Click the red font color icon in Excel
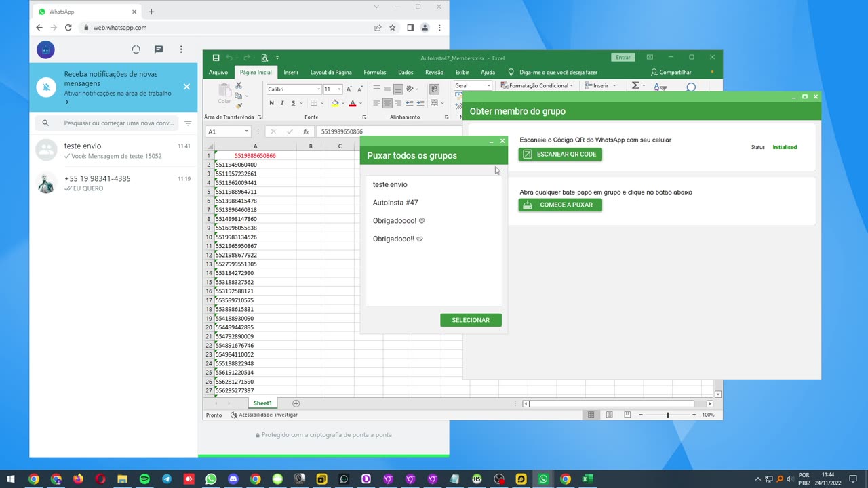Viewport: 868px width, 488px height. point(352,103)
